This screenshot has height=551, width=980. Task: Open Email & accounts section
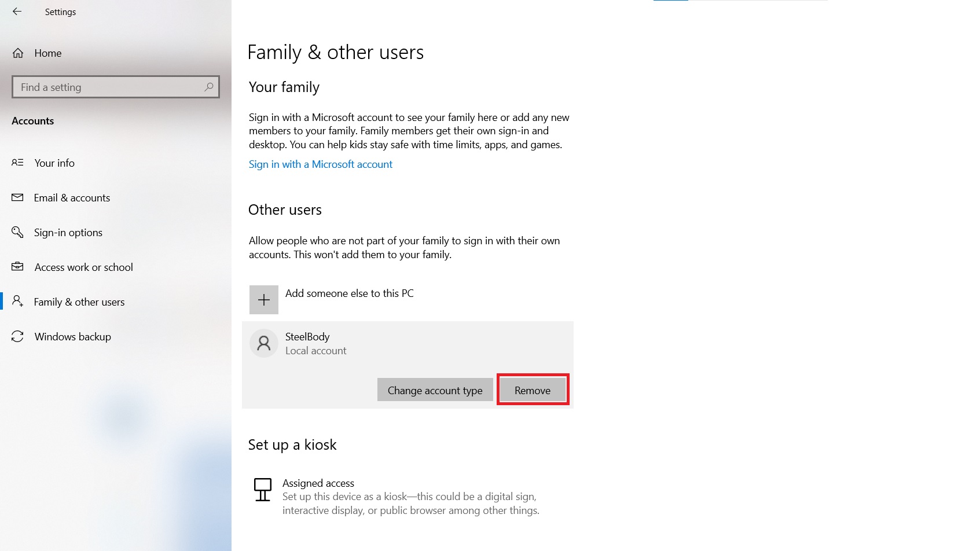click(72, 198)
